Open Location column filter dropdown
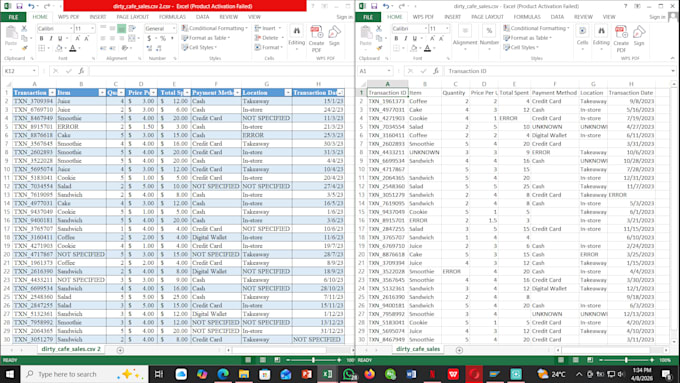Screen dimensions: 680x383 click(x=288, y=92)
